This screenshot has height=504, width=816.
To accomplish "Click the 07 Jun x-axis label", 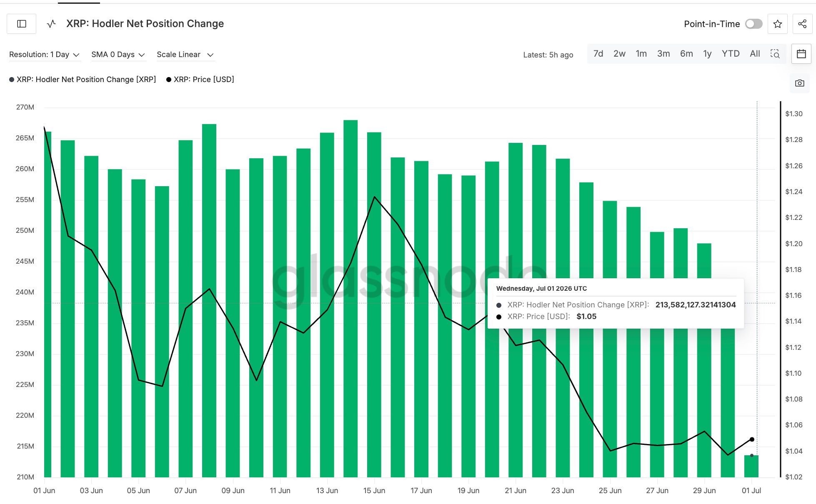I will click(185, 491).
